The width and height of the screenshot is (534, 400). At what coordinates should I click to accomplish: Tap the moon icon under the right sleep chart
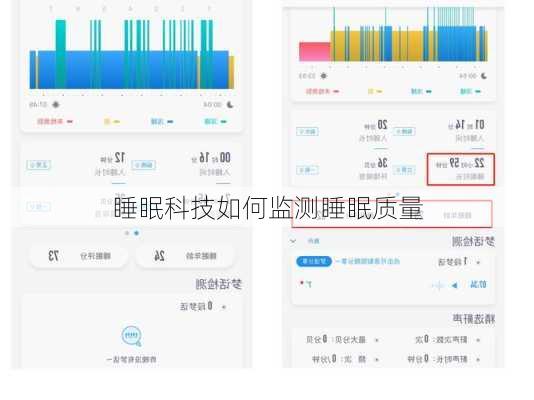484,76
